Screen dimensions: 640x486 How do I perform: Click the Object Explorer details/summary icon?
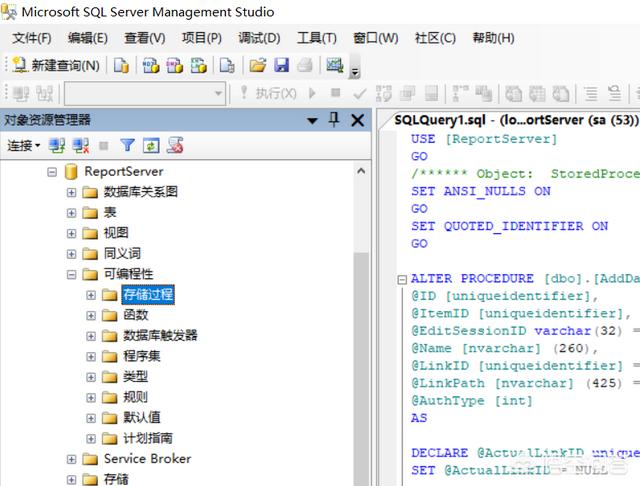pyautogui.click(x=175, y=145)
